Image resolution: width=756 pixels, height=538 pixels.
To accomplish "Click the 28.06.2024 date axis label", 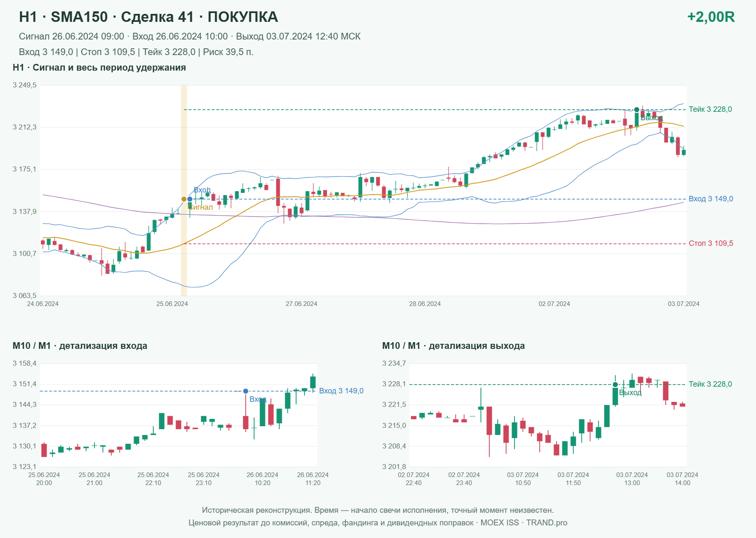I will point(425,304).
